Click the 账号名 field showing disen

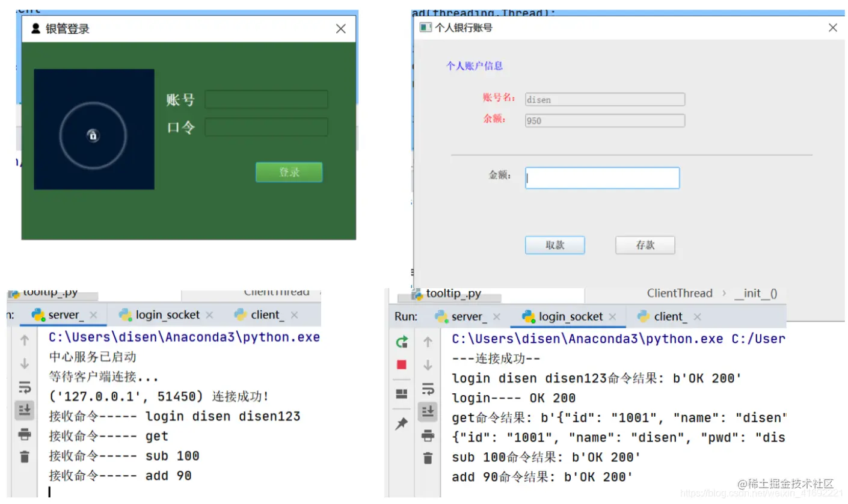[604, 99]
